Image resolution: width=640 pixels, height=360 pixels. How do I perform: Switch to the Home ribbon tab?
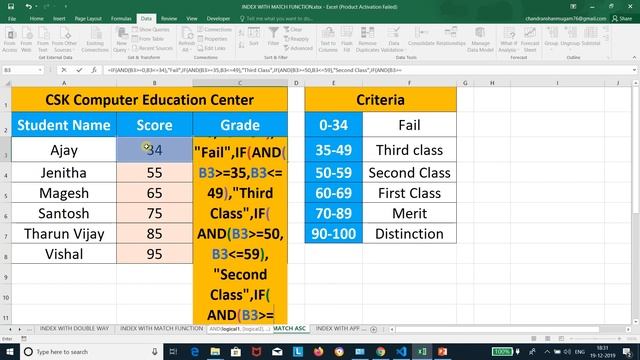[36, 18]
